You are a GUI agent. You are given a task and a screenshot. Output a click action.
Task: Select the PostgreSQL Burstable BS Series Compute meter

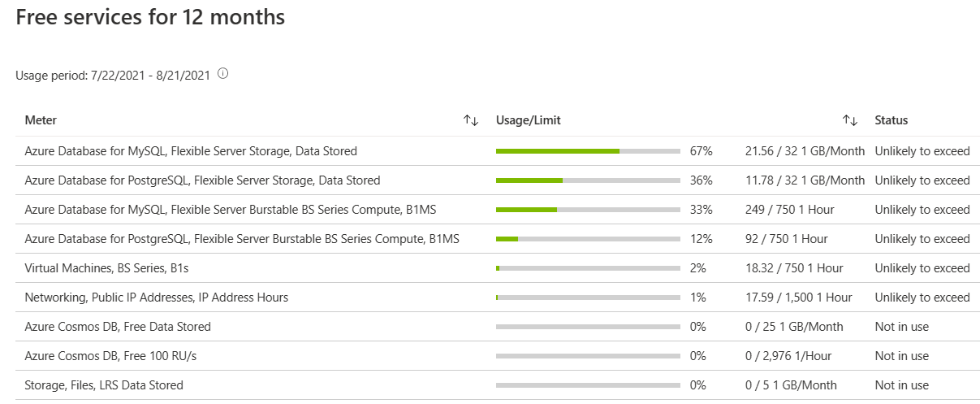[242, 239]
